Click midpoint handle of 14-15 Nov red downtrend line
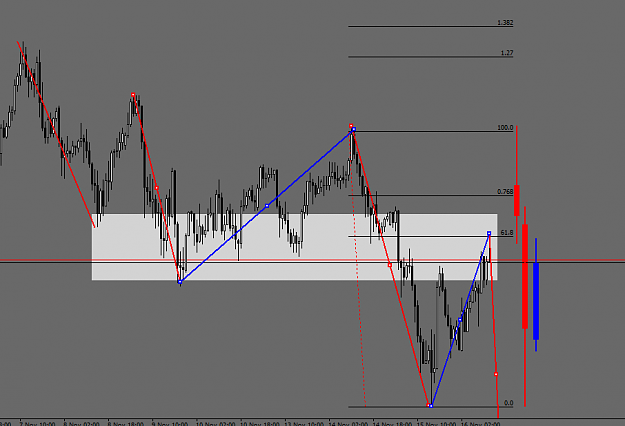This screenshot has height=426, width=625. tap(390, 265)
